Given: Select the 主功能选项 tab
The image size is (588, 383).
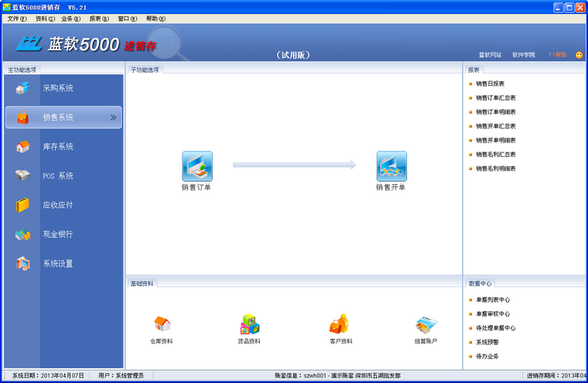Looking at the screenshot, I should pyautogui.click(x=22, y=70).
